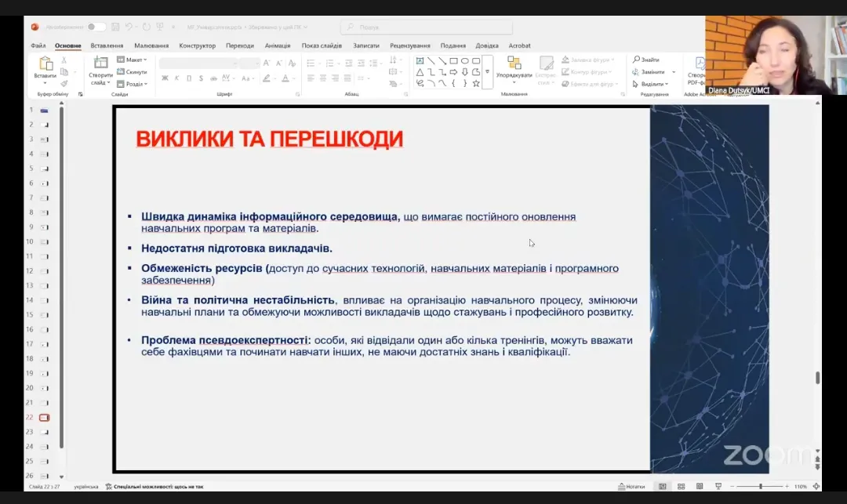Click the Save icon in title bar
The image size is (847, 504).
115,27
